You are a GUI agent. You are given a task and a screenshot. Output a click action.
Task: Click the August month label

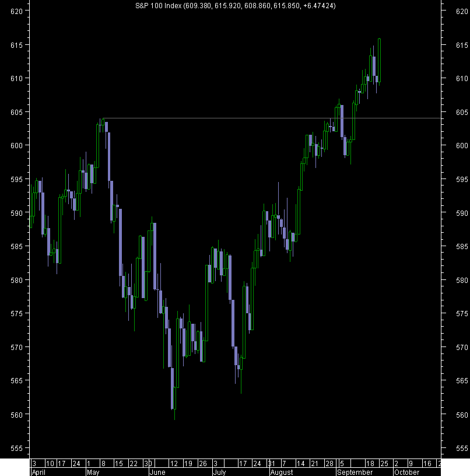tap(282, 473)
